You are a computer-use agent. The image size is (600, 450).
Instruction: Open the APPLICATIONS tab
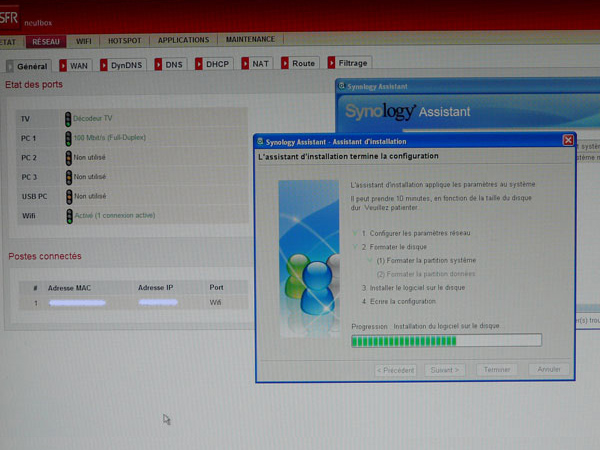coord(183,40)
